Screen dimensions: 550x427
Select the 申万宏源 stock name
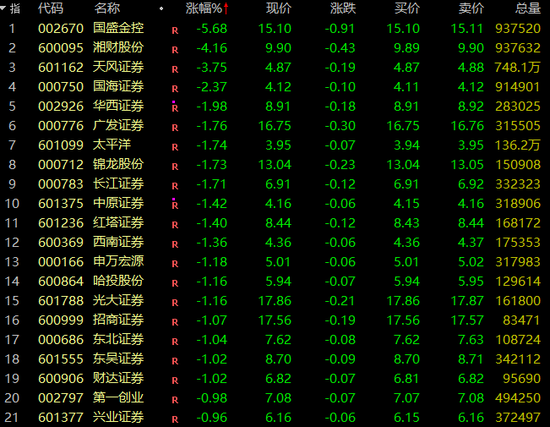[119, 261]
